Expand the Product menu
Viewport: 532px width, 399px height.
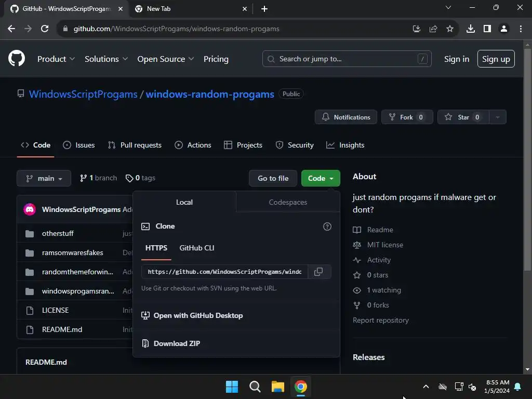(56, 59)
